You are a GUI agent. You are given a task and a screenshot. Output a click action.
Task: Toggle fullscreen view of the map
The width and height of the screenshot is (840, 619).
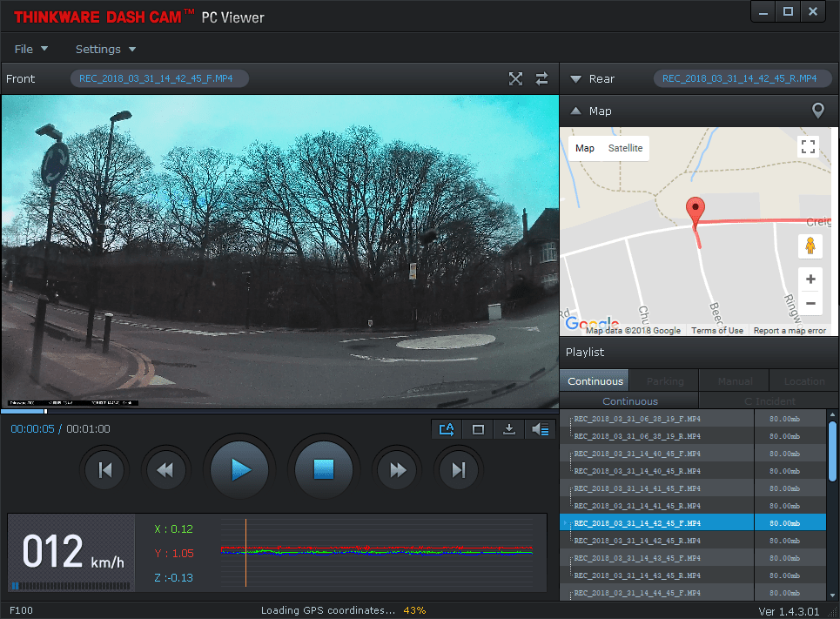pyautogui.click(x=808, y=146)
